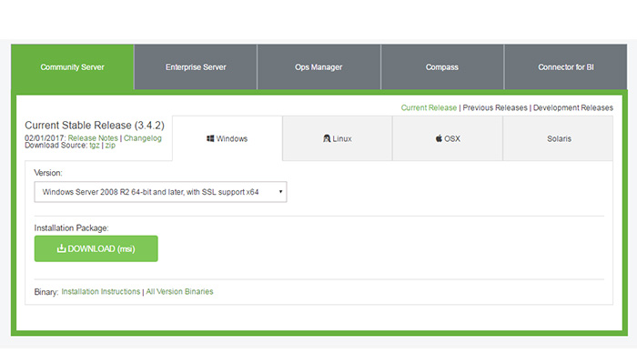
Task: Open the Connector for BI tab
Action: click(566, 67)
